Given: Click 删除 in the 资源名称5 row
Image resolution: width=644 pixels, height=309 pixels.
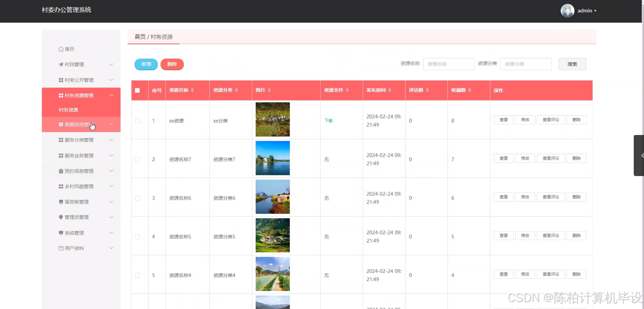Looking at the screenshot, I should click(576, 236).
